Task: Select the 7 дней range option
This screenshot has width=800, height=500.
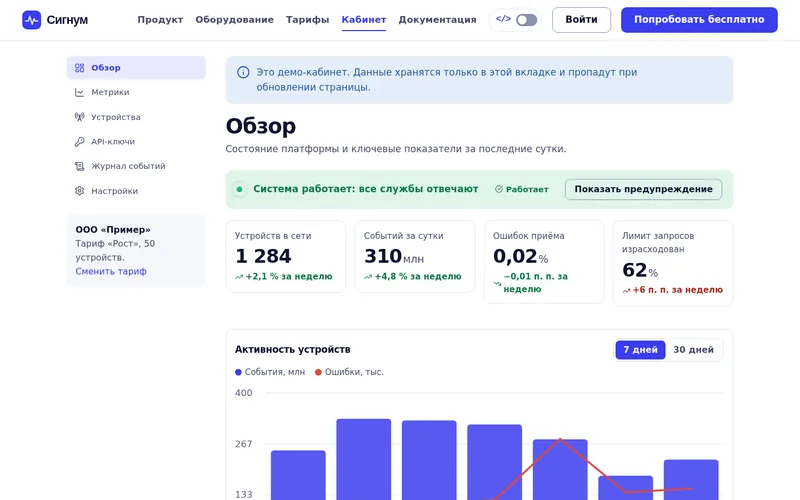Action: pyautogui.click(x=640, y=350)
